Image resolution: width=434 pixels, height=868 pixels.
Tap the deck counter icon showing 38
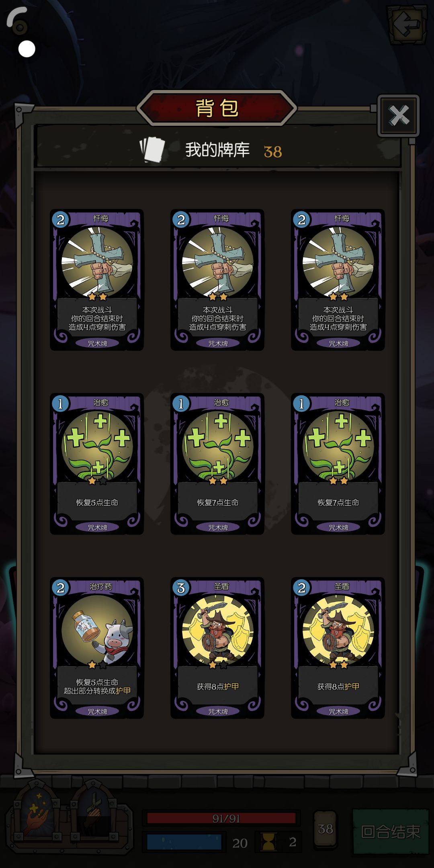tap(325, 829)
